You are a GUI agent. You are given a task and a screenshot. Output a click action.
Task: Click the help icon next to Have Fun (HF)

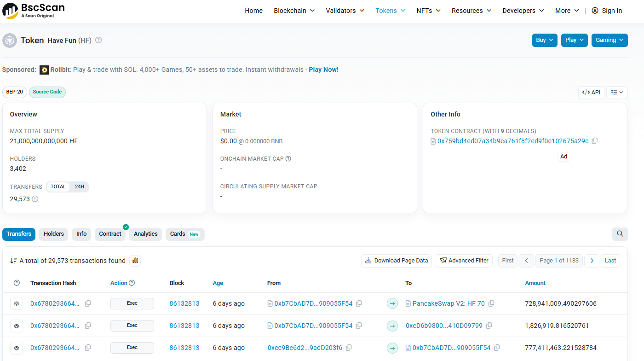pos(98,40)
